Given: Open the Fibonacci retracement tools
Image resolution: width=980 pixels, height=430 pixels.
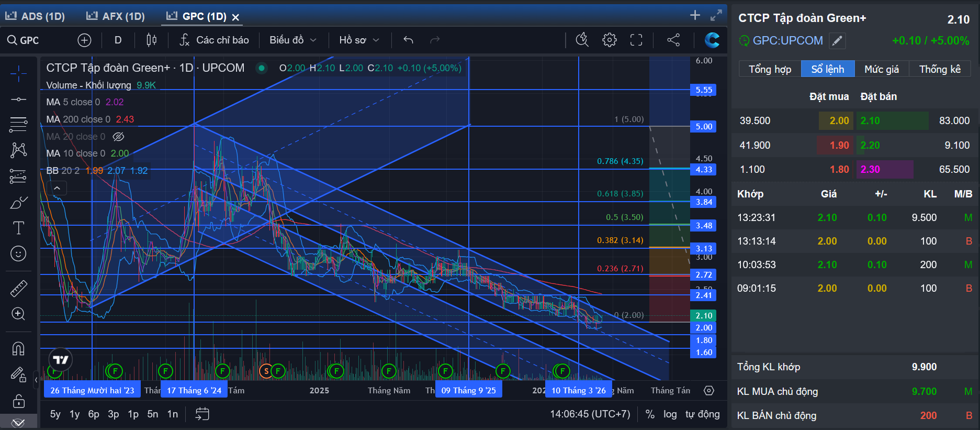Looking at the screenshot, I should click(x=18, y=125).
